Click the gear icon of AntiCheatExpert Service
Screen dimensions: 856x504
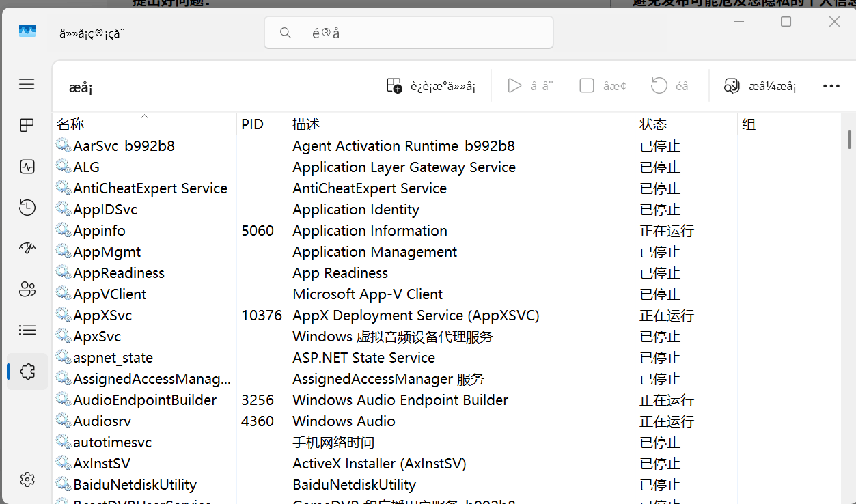[64, 188]
